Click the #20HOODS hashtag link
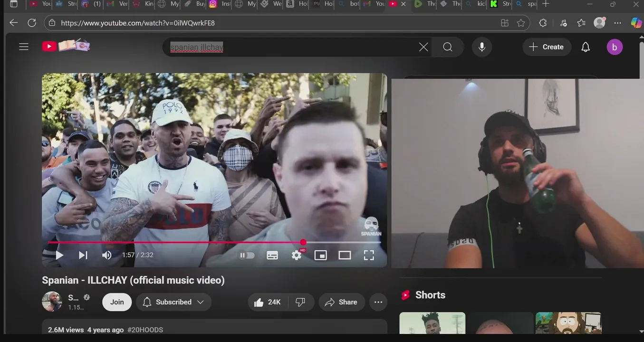This screenshot has height=342, width=644. [x=145, y=330]
